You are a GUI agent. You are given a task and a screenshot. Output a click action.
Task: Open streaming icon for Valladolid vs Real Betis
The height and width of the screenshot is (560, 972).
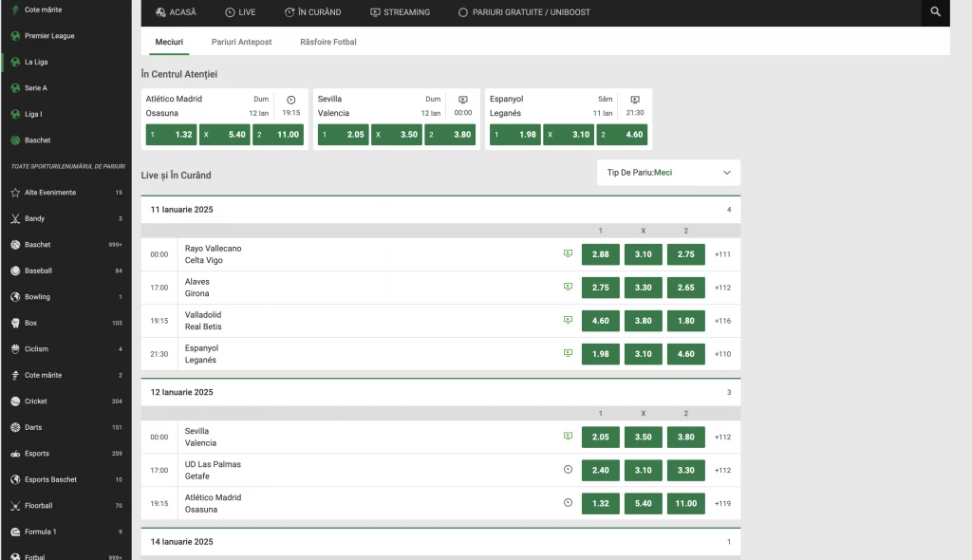pyautogui.click(x=568, y=320)
